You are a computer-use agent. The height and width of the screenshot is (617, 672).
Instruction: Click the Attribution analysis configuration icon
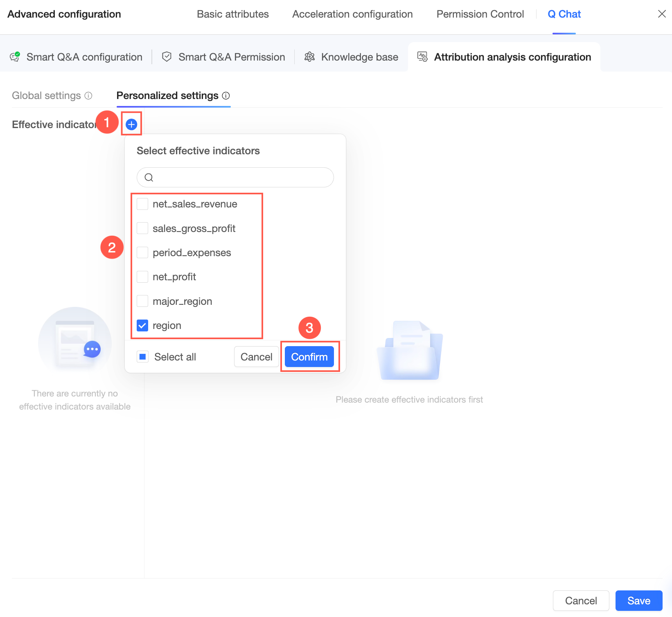422,57
